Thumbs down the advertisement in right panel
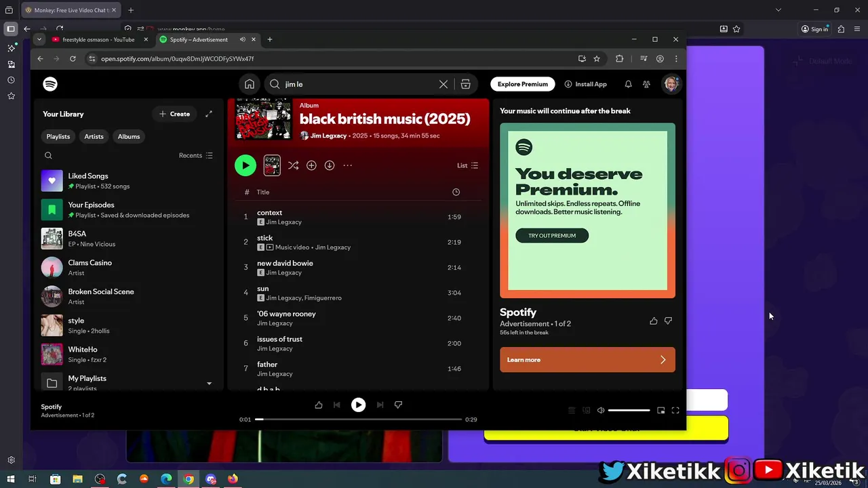Screen dimensions: 868x488 (x=669, y=321)
